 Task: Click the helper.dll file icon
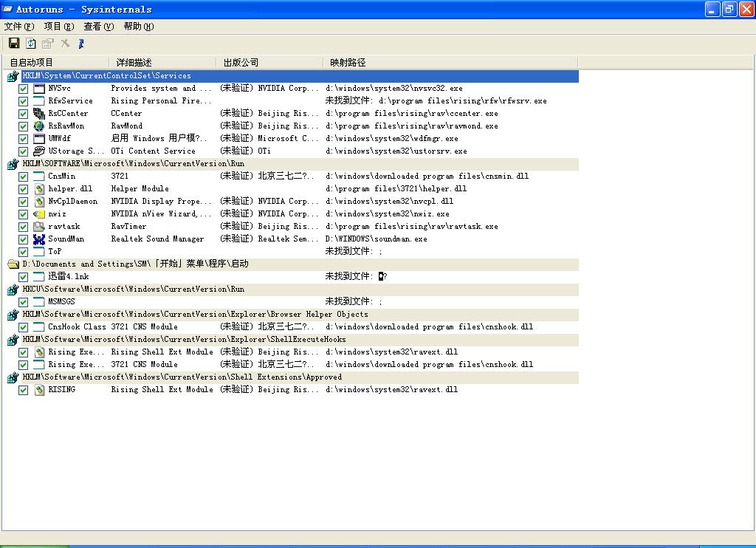point(39,188)
